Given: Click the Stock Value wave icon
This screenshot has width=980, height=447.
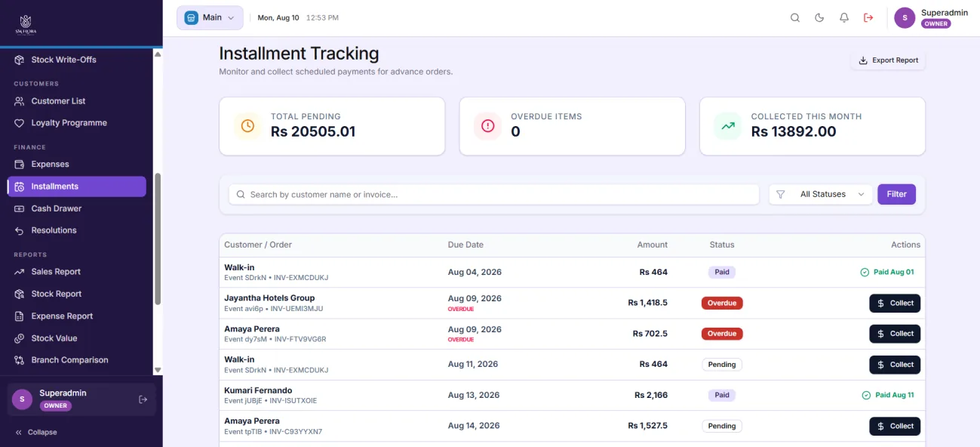Looking at the screenshot, I should [20, 338].
